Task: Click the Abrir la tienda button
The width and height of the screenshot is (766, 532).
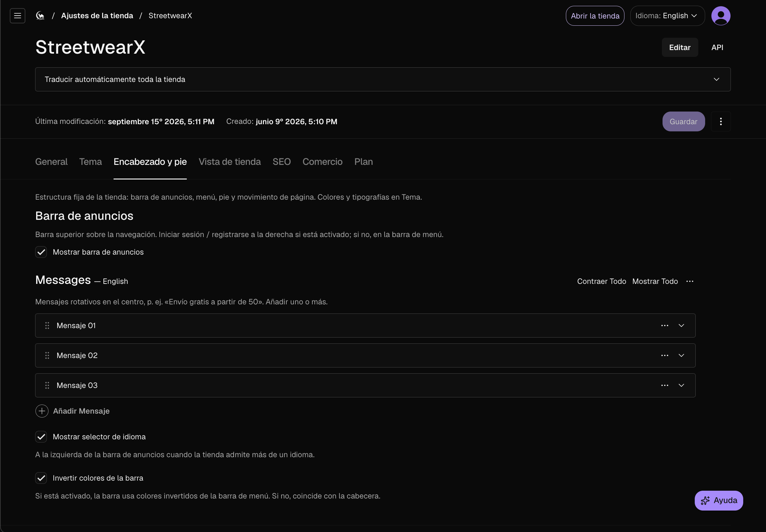Action: [x=595, y=16]
